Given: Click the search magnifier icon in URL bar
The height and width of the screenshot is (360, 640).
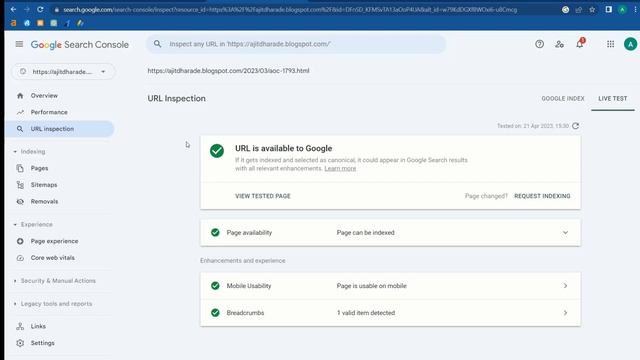Looking at the screenshot, I should 157,44.
